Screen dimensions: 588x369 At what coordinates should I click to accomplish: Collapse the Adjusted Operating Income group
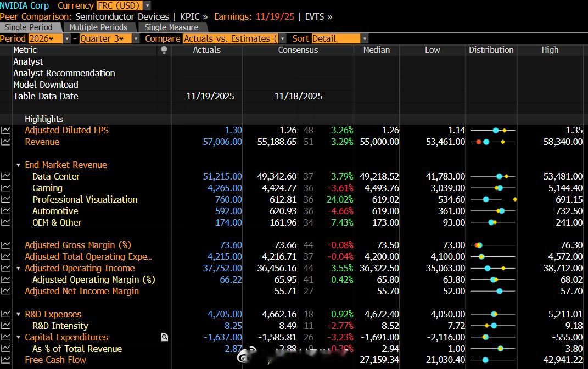18,269
